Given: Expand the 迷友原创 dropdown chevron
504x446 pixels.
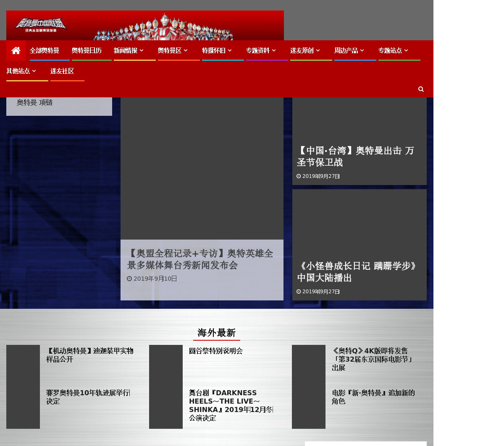Looking at the screenshot, I should [318, 50].
